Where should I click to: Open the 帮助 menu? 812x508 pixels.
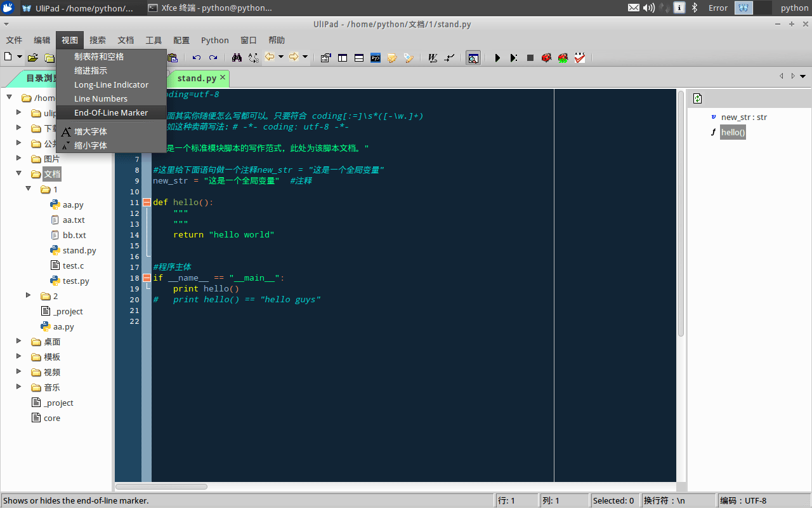click(277, 40)
